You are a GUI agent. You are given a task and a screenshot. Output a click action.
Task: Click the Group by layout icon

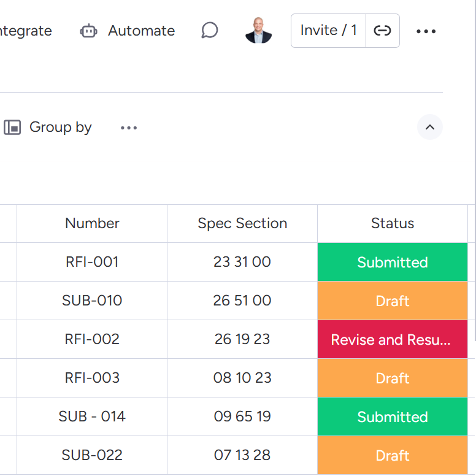click(12, 128)
